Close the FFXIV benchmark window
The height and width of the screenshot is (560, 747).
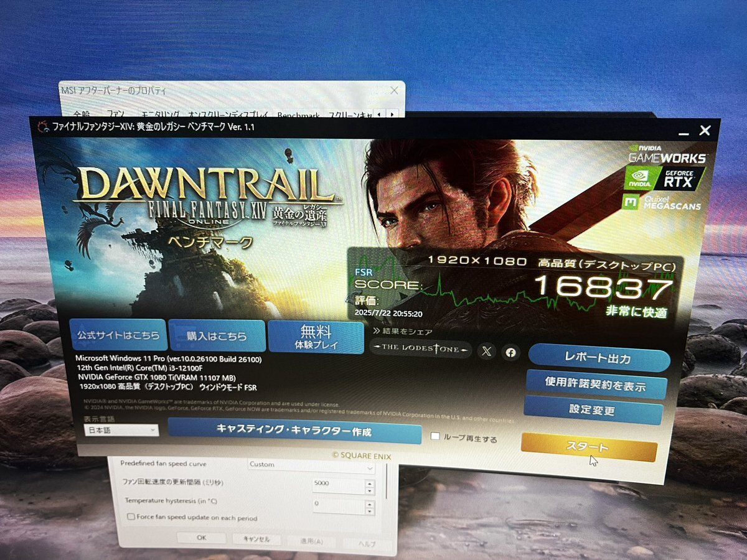click(x=705, y=131)
